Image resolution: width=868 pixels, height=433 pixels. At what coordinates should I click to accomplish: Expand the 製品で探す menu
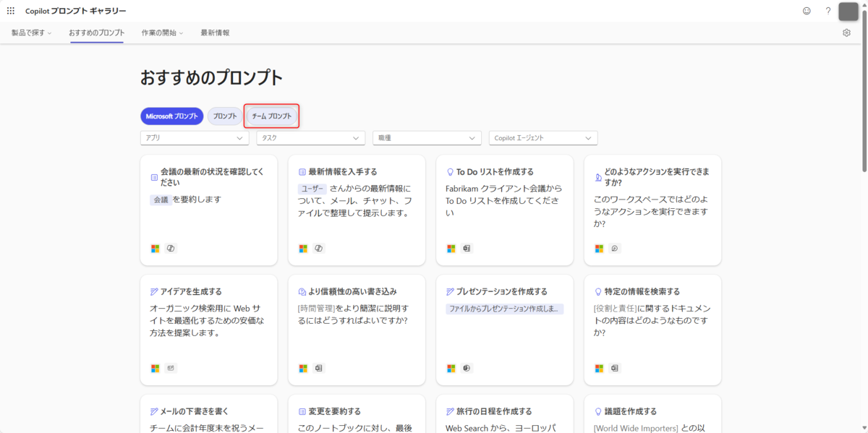(x=32, y=33)
